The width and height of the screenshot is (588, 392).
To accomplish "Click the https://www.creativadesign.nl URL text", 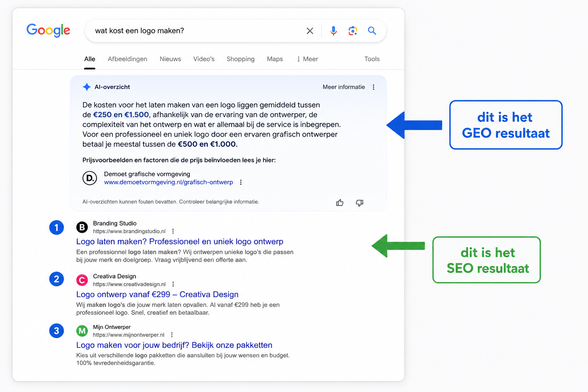I will point(129,284).
